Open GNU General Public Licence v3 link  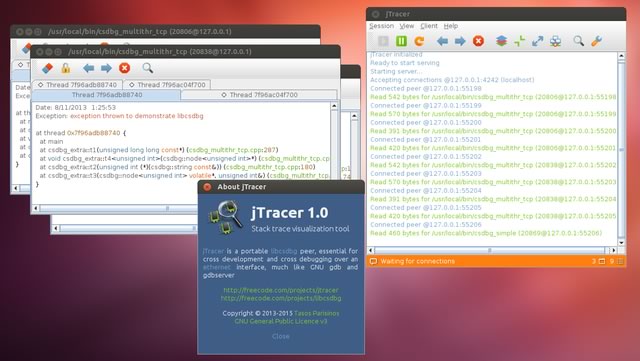tap(281, 321)
